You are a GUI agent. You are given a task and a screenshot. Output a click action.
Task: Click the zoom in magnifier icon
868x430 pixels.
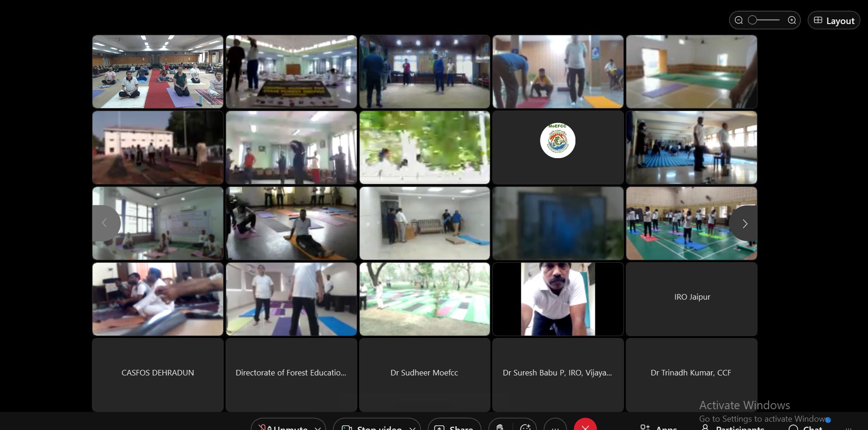coord(792,20)
